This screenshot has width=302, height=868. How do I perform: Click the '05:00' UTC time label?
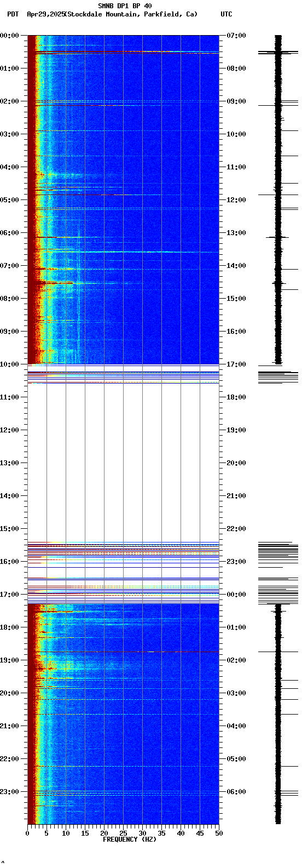[x=236, y=759]
